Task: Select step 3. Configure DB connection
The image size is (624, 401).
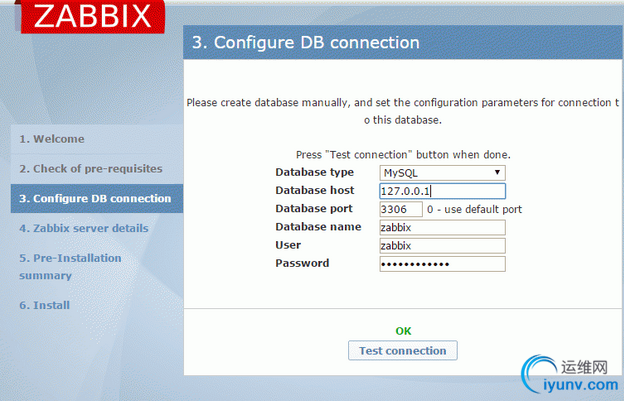Action: click(x=97, y=199)
